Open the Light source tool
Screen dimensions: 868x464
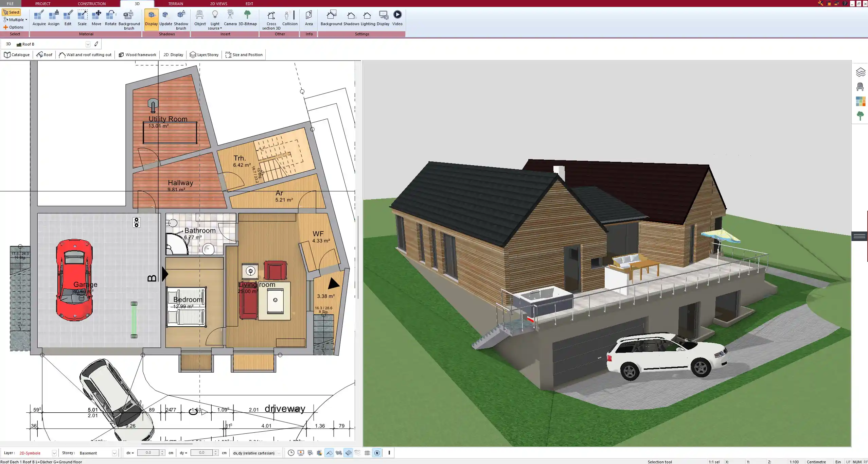point(215,19)
